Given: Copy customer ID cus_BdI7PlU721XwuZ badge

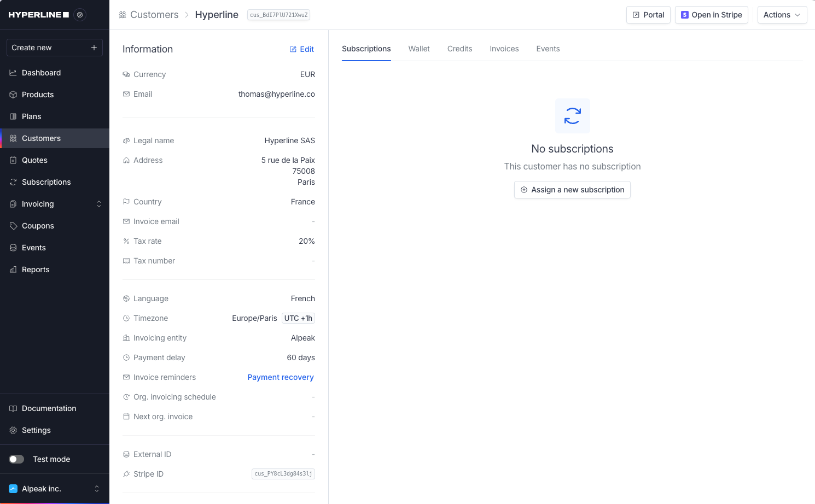Looking at the screenshot, I should click(x=279, y=15).
